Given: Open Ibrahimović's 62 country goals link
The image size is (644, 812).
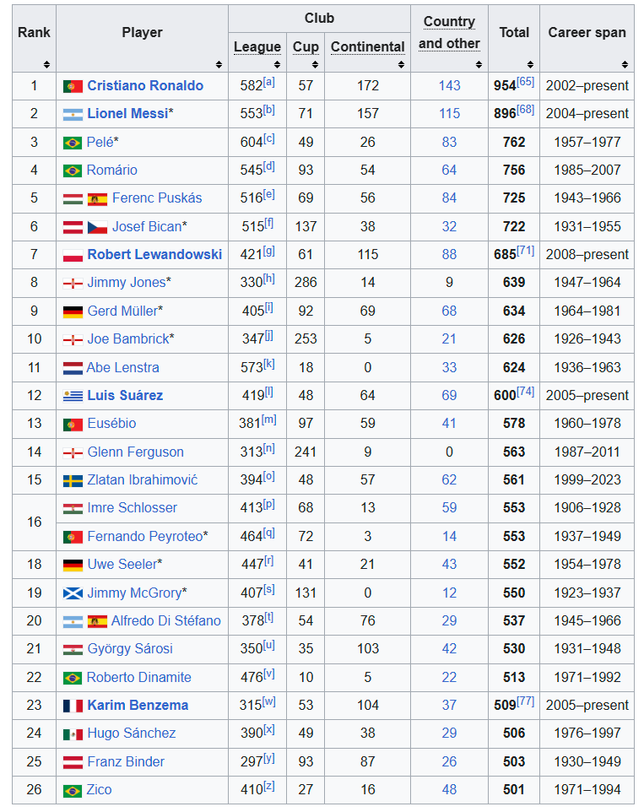Looking at the screenshot, I should point(449,480).
